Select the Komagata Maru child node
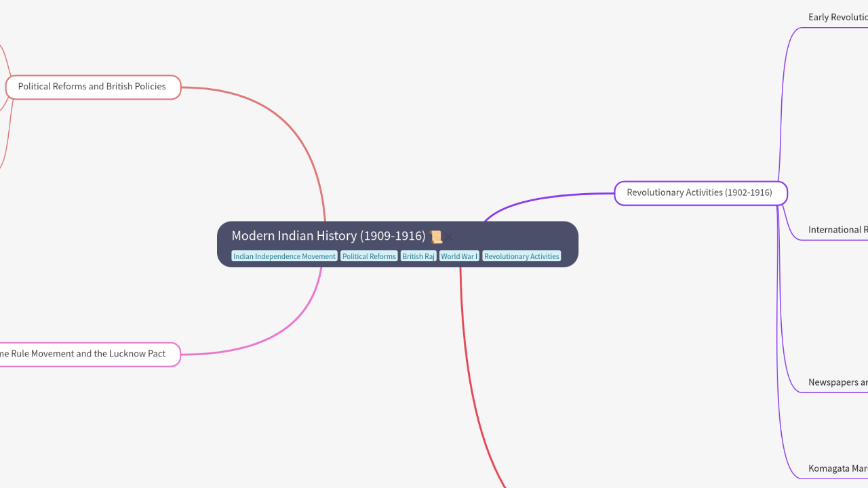Viewport: 868px width, 488px height. [x=838, y=468]
